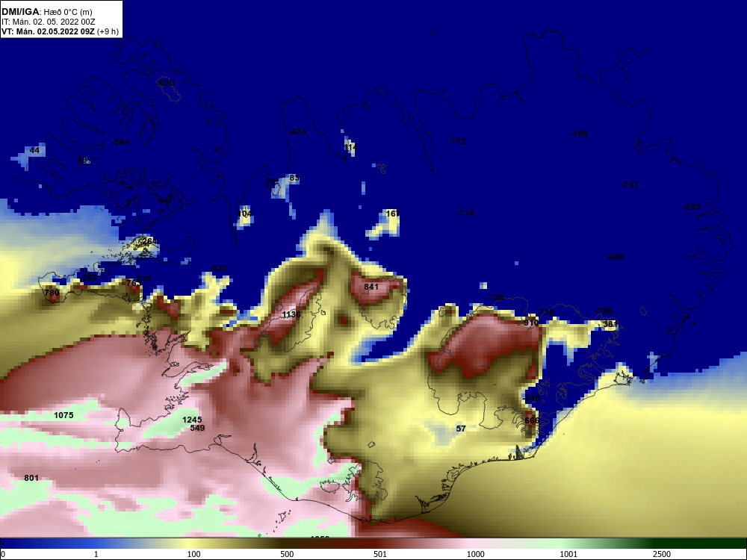This screenshot has width=747, height=560.
Task: Click the legend label '1'
Action: coord(96,554)
